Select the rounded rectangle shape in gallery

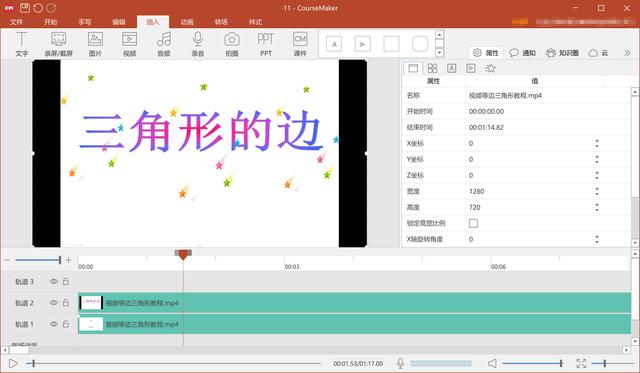pyautogui.click(x=420, y=44)
